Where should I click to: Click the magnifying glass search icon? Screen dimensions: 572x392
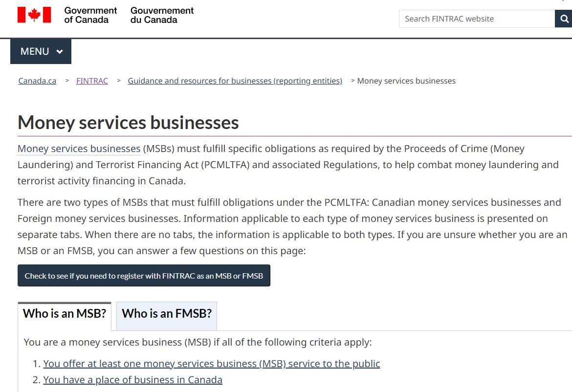coord(564,19)
